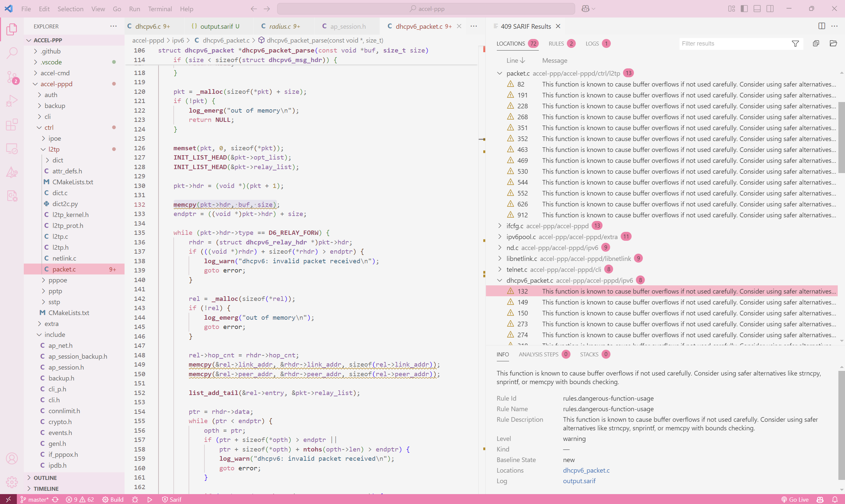Toggle sort by Line column header

pyautogui.click(x=516, y=60)
